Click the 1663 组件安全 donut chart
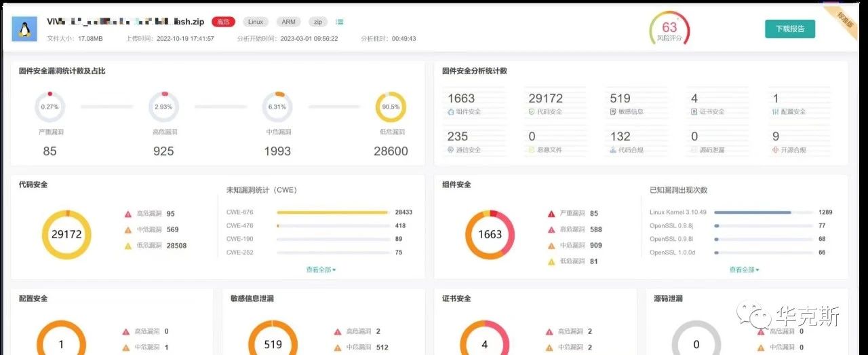Screen dimensions: 868x355 click(x=490, y=235)
